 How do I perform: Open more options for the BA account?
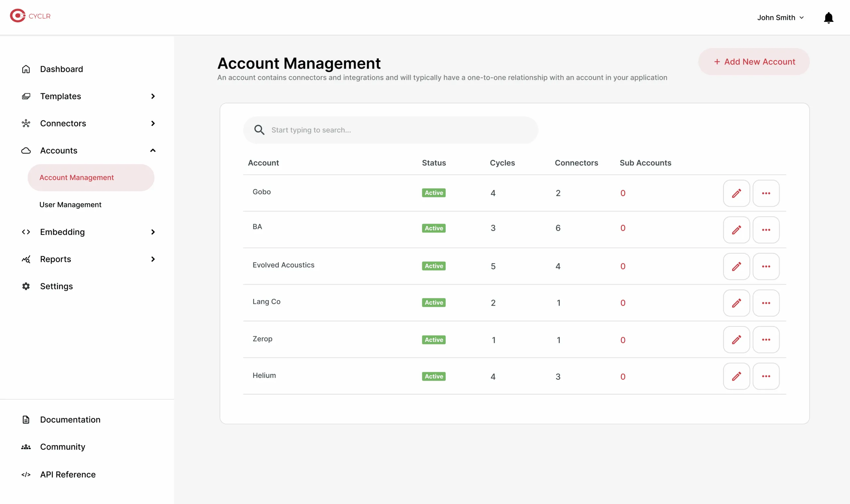pos(766,230)
